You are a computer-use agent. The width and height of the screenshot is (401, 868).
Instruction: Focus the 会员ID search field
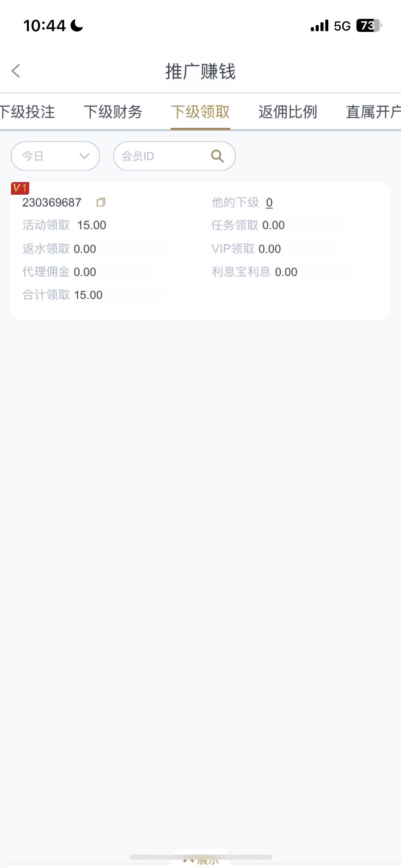[165, 156]
